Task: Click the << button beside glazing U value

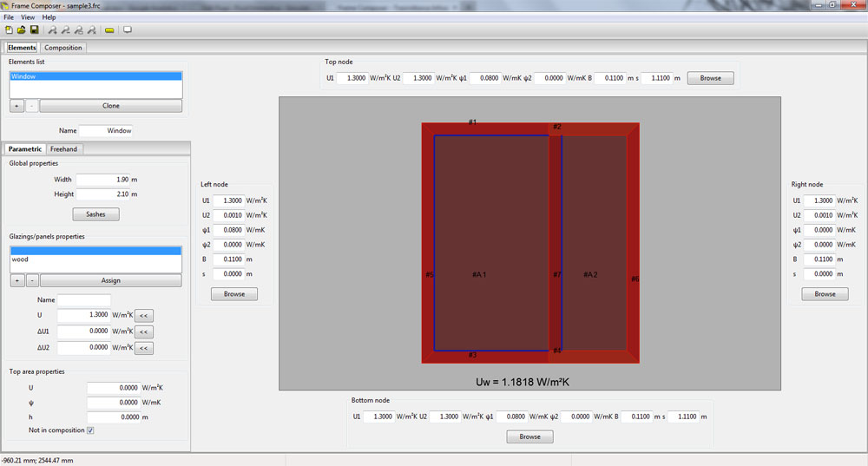Action: pos(144,316)
